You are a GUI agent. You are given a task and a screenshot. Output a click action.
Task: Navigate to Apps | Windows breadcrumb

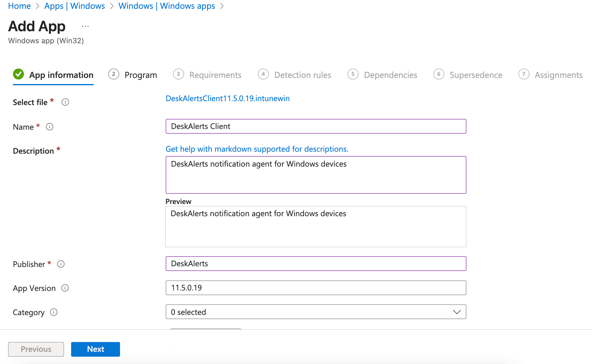click(x=75, y=6)
